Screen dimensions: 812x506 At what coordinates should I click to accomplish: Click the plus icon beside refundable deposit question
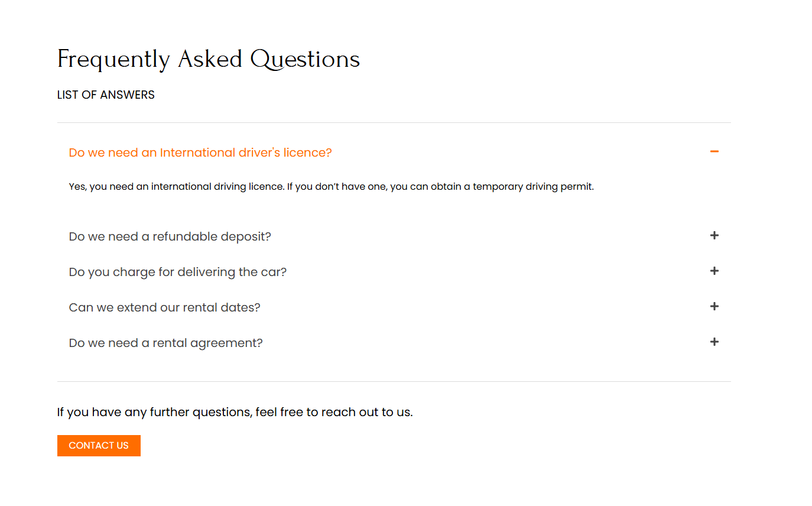[x=714, y=235]
